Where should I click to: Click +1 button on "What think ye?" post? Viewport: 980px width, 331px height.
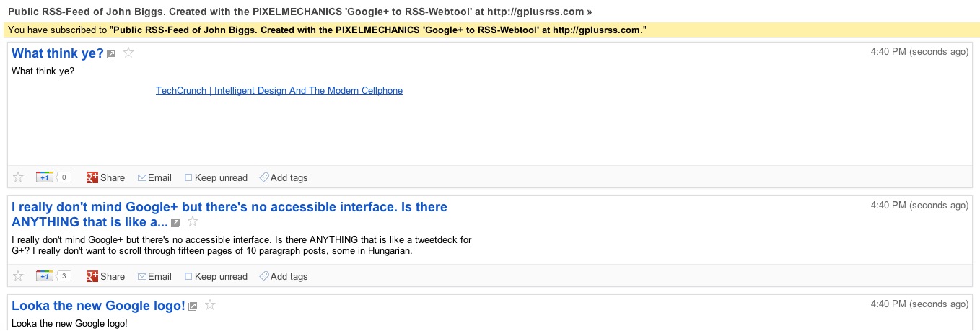(45, 177)
